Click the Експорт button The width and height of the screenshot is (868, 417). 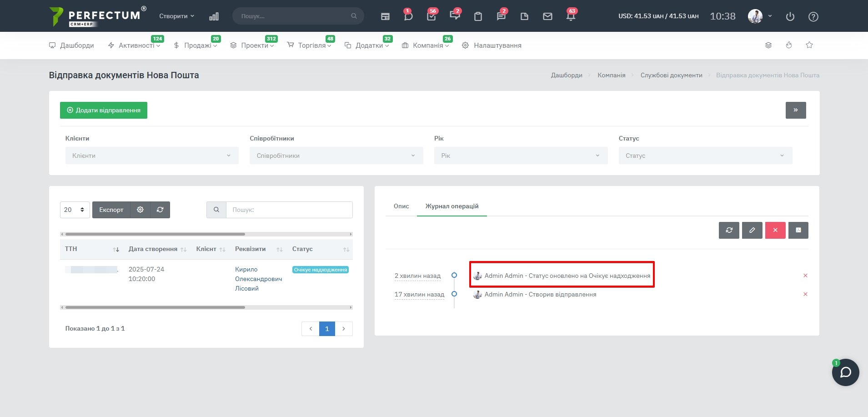(111, 210)
